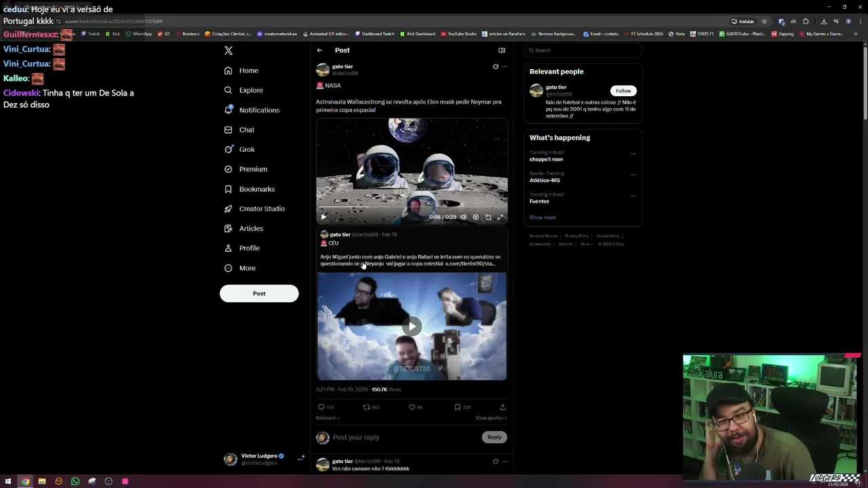Open quoted post link x.com/tierlist90/sta...
Image resolution: width=868 pixels, height=488 pixels.
tap(470, 264)
